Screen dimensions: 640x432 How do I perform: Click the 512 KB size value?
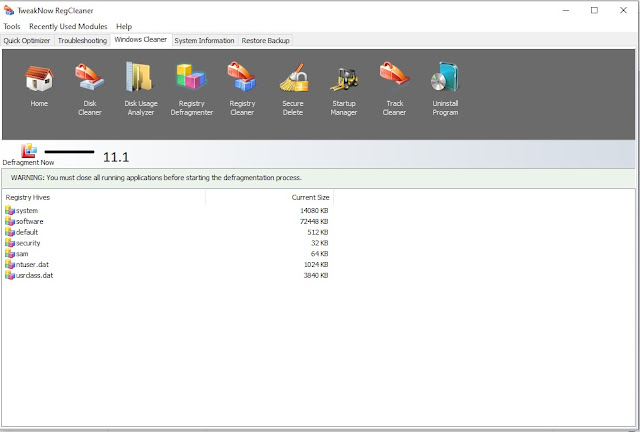[318, 232]
